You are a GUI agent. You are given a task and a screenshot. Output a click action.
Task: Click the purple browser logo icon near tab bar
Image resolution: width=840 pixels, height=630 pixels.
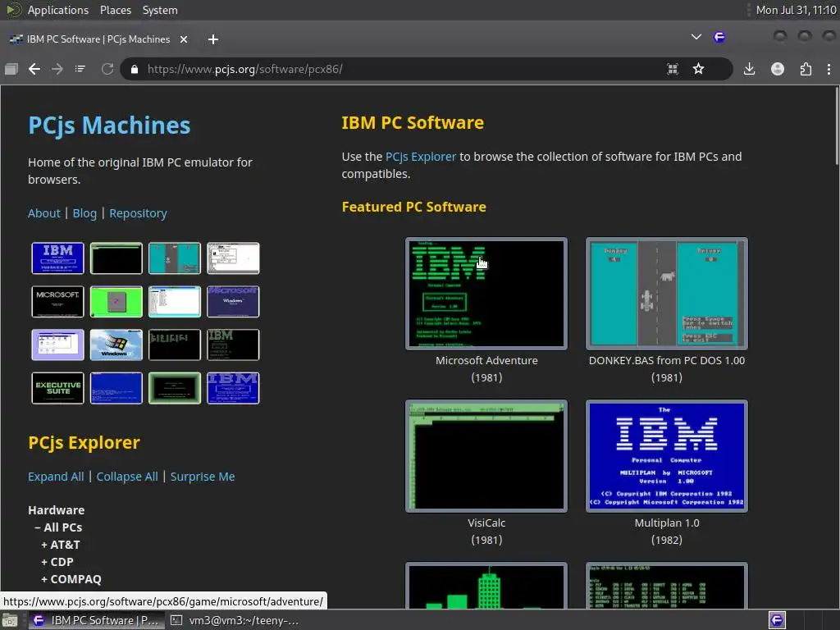tap(719, 37)
